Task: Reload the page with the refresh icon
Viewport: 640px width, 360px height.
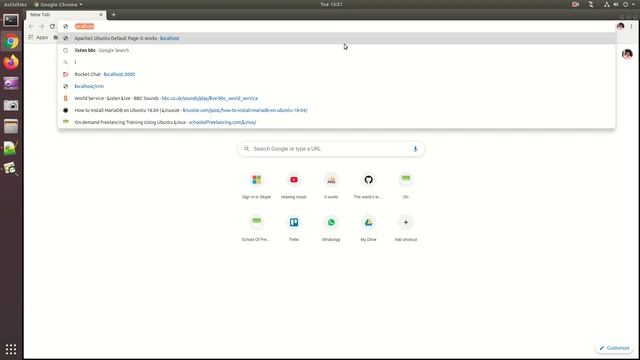Action: (x=52, y=26)
